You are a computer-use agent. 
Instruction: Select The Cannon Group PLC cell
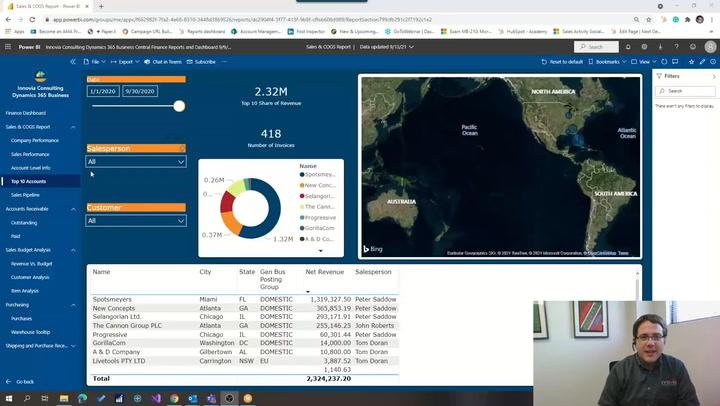click(x=127, y=326)
